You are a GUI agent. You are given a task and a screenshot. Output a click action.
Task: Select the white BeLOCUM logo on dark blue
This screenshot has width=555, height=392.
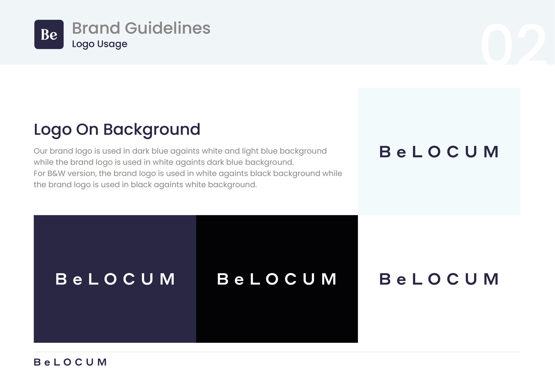pyautogui.click(x=115, y=279)
